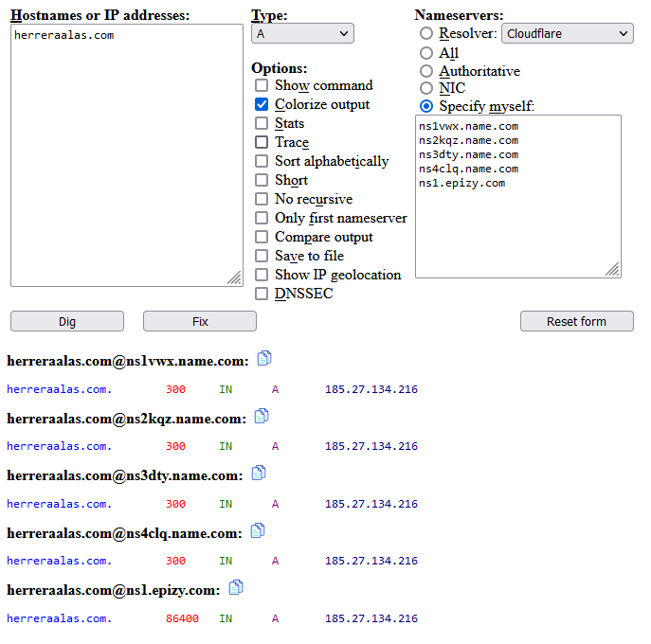Choose the Resolver radio option
Image resolution: width=651 pixels, height=644 pixels.
coord(426,33)
